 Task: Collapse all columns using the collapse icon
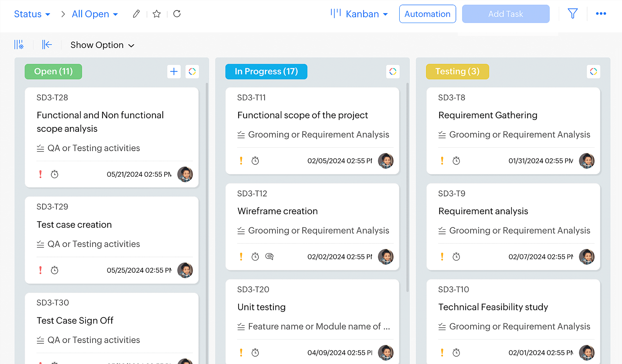pos(47,45)
